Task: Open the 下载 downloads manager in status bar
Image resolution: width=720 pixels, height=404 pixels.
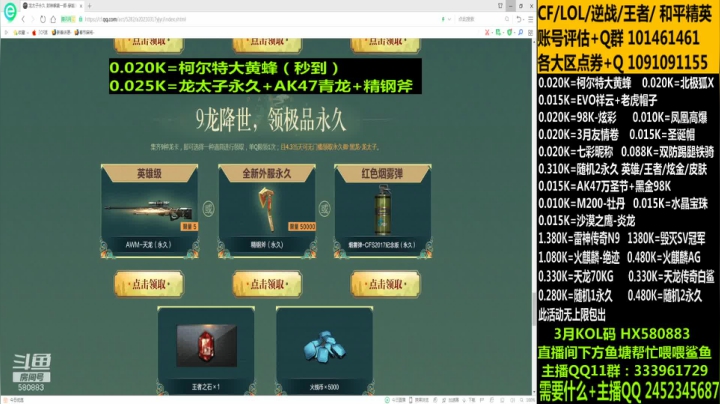Action: (469, 400)
